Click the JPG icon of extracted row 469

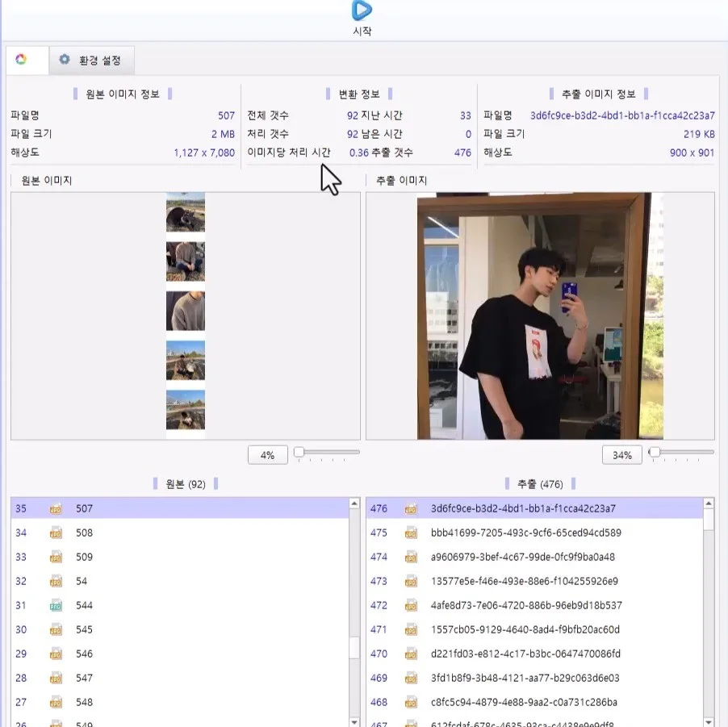click(411, 678)
